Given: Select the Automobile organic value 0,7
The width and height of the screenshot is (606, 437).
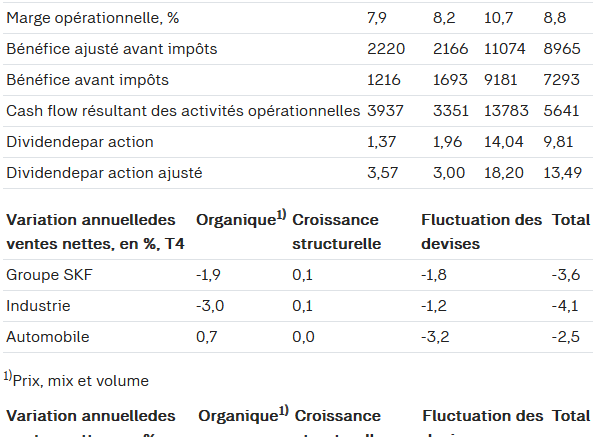Looking at the screenshot, I should (208, 337).
